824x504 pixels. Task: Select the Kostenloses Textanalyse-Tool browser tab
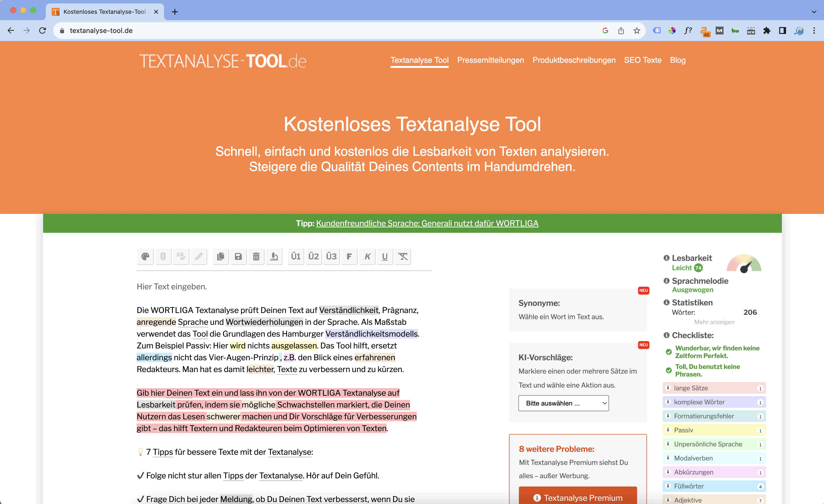[105, 12]
